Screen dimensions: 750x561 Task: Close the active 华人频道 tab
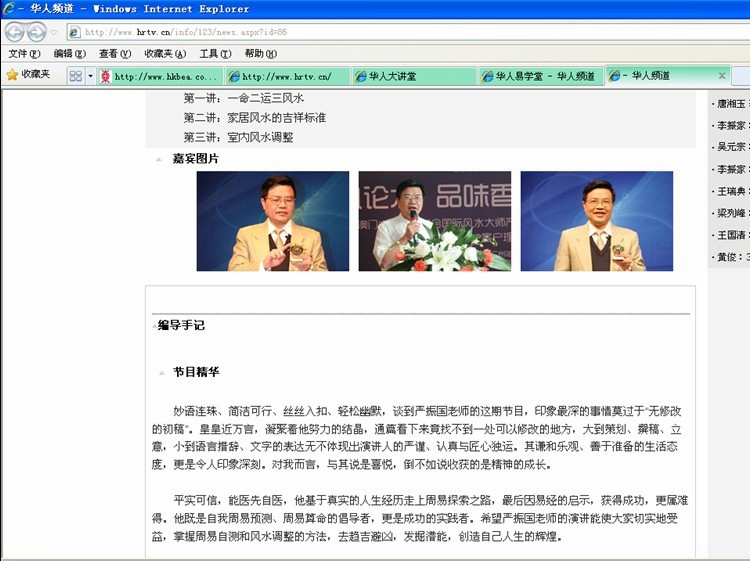tap(722, 76)
